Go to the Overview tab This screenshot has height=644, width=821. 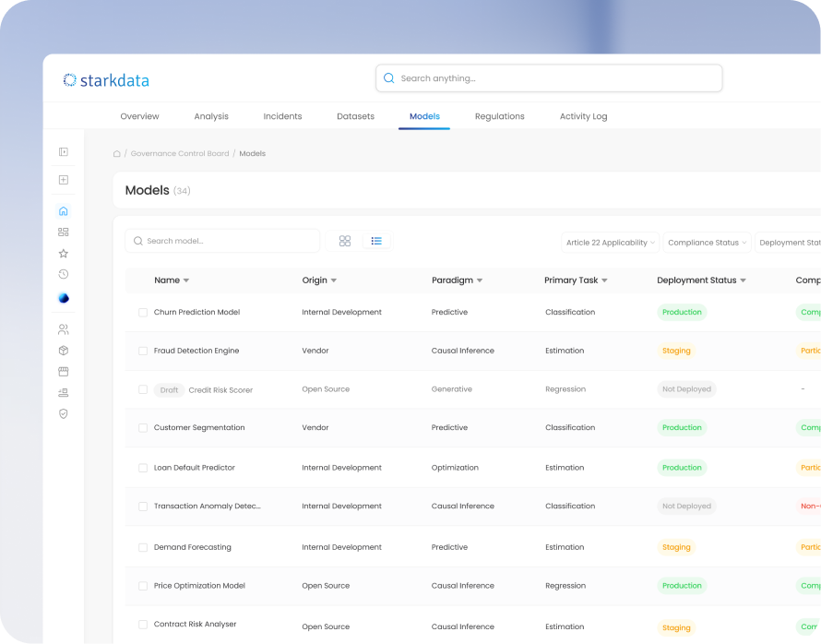[140, 116]
